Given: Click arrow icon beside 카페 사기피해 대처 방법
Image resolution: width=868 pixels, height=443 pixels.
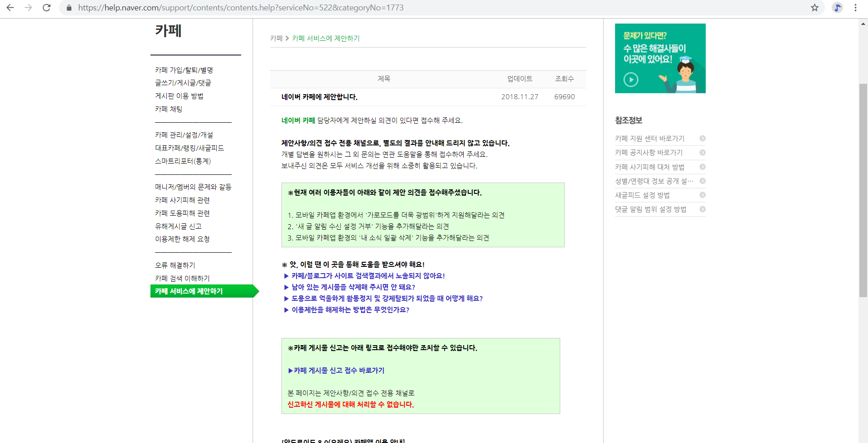Looking at the screenshot, I should (702, 167).
